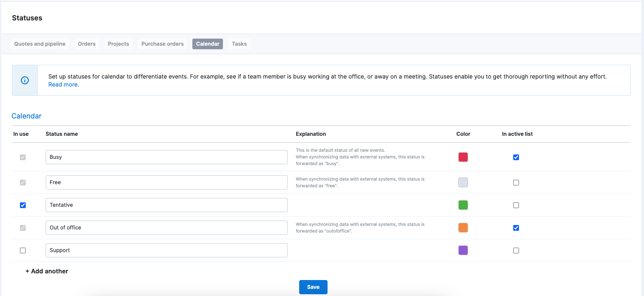Click In use checkbox for Out of office
Screen dimensions: 644x296
pyautogui.click(x=23, y=228)
